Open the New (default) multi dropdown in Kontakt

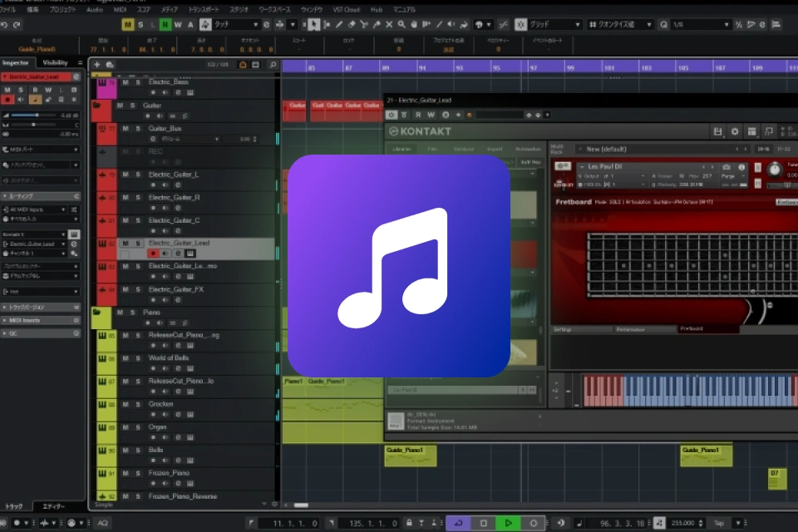(x=664, y=149)
